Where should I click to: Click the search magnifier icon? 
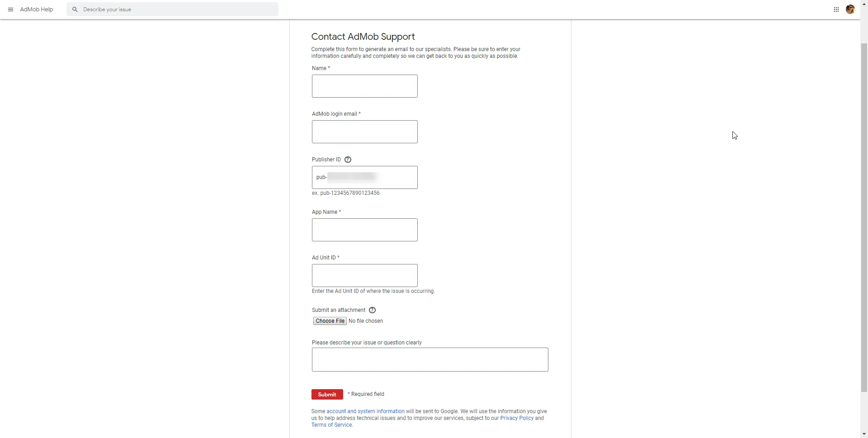click(x=75, y=9)
